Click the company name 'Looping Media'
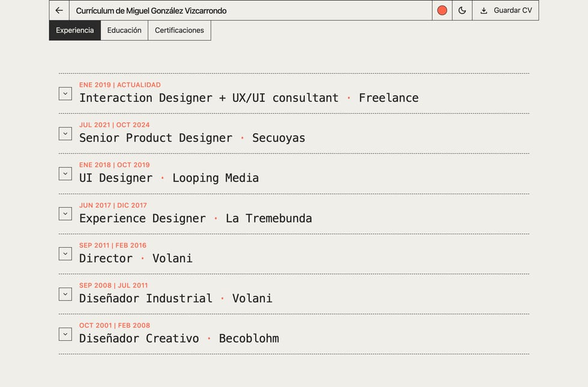Image resolution: width=588 pixels, height=387 pixels. [x=215, y=178]
